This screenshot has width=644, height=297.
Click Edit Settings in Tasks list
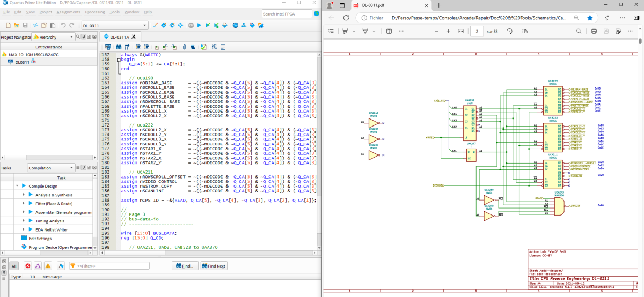pyautogui.click(x=40, y=238)
